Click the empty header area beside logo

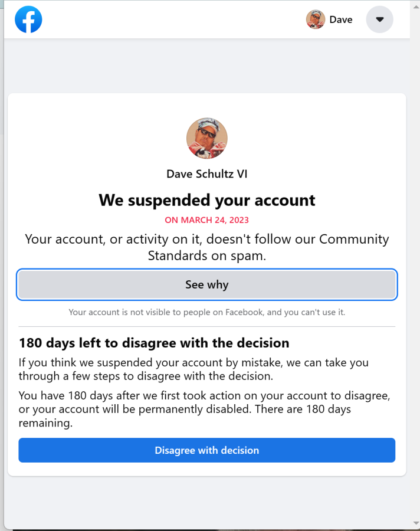click(x=173, y=19)
